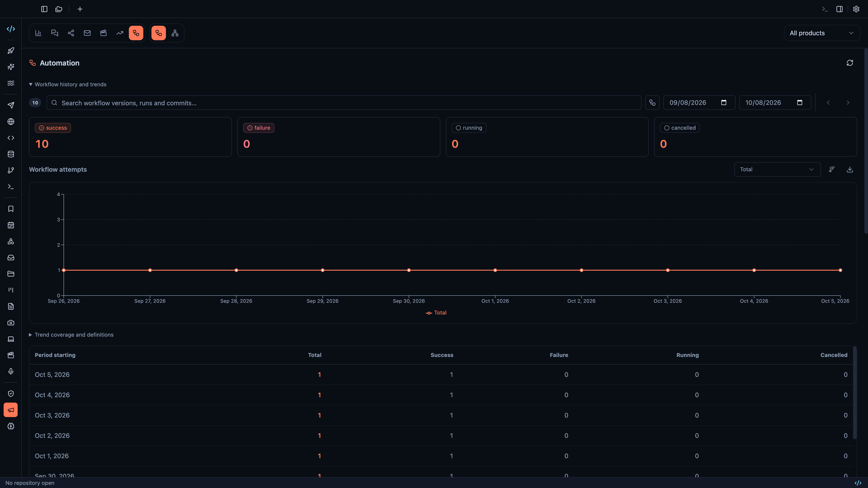The image size is (868, 488).
Task: Open the clapperboard media tab
Action: (x=104, y=33)
